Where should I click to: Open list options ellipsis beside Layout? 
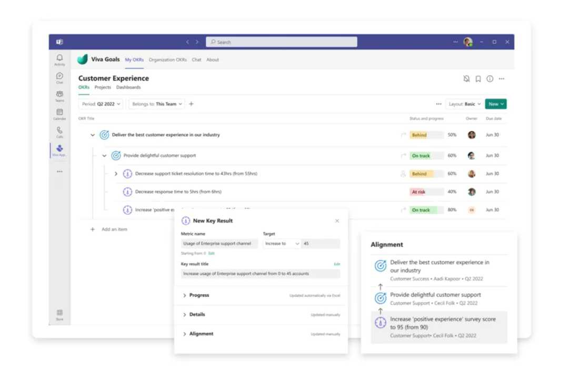coord(439,104)
